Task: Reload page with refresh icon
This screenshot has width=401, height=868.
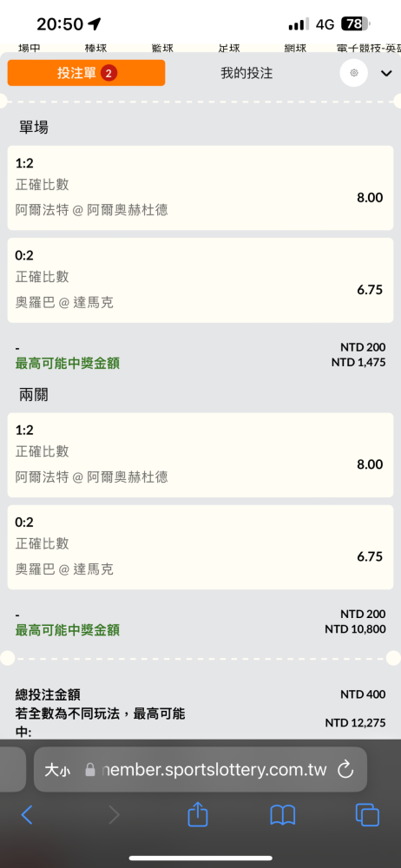Action: tap(345, 769)
